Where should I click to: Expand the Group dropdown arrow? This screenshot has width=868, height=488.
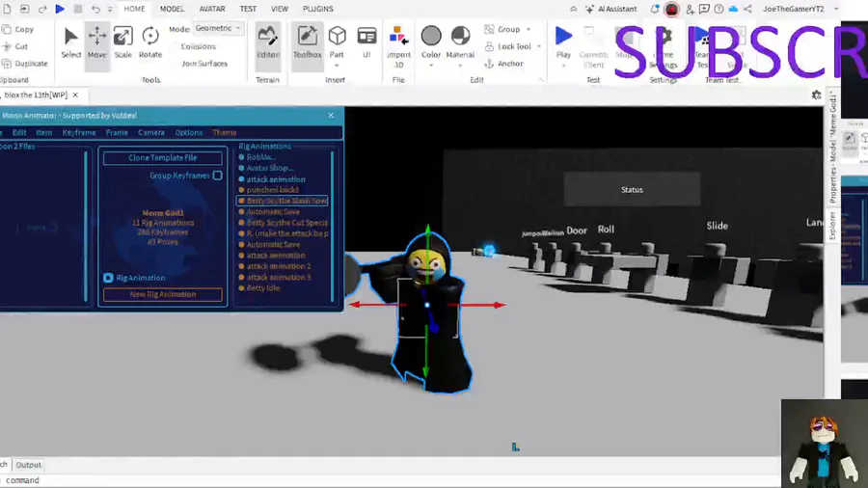click(529, 29)
